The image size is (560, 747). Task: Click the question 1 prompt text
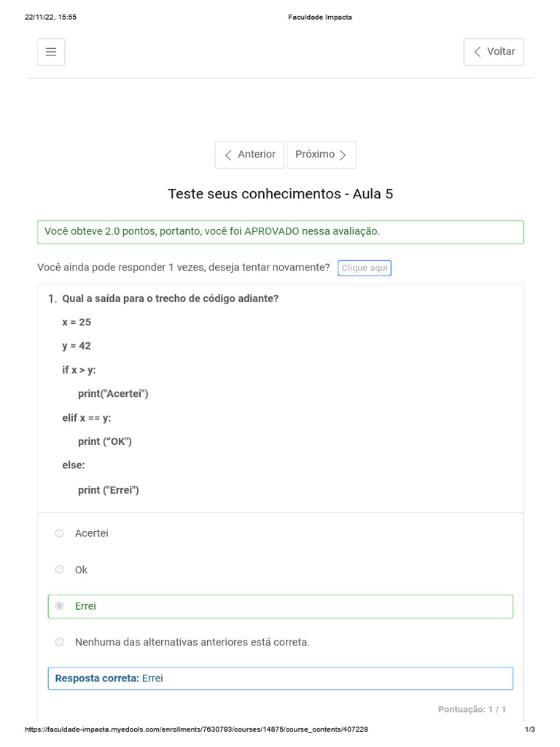tap(170, 298)
